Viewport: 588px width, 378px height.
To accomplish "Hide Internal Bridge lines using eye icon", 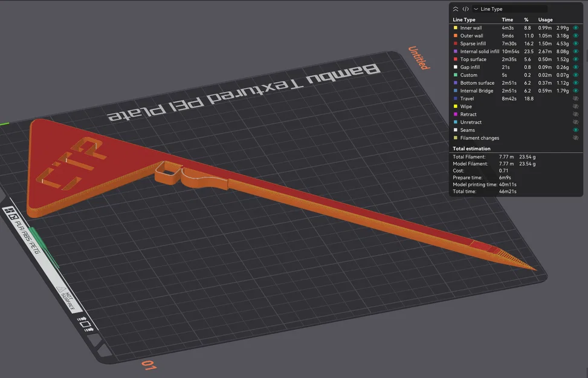I will click(x=576, y=91).
